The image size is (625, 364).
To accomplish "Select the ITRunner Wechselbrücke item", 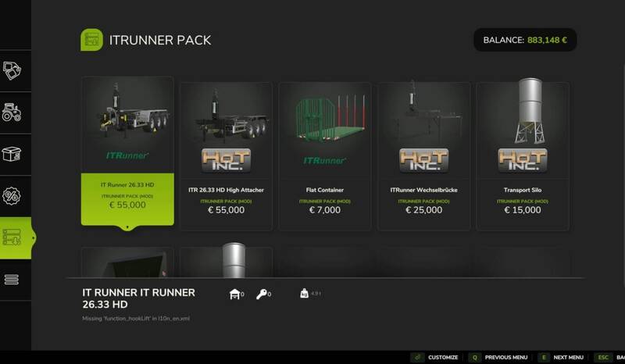I will tap(423, 156).
